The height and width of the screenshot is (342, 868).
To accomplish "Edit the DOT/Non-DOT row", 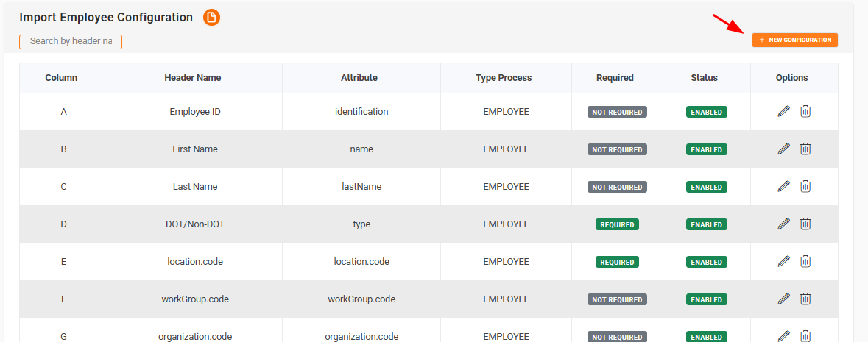I will pyautogui.click(x=783, y=224).
